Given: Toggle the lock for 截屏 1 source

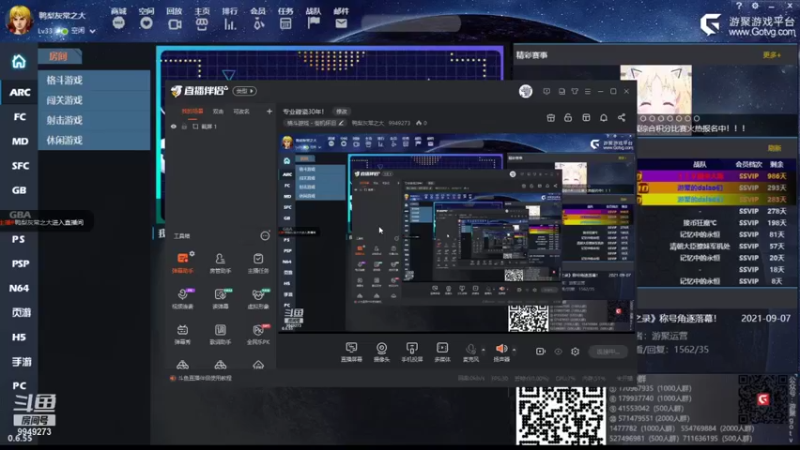Looking at the screenshot, I should coord(184,127).
